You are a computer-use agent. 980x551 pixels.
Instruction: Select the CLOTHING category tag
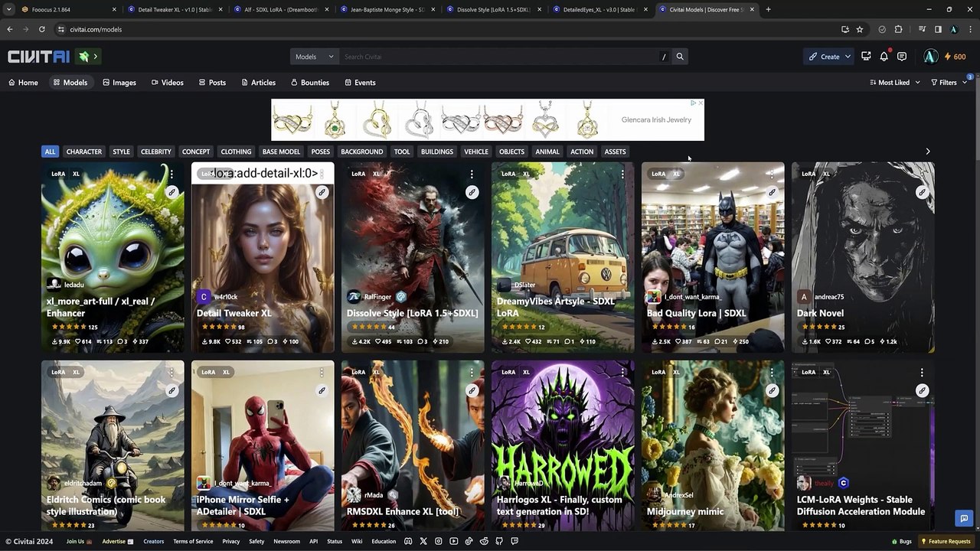[x=236, y=152]
